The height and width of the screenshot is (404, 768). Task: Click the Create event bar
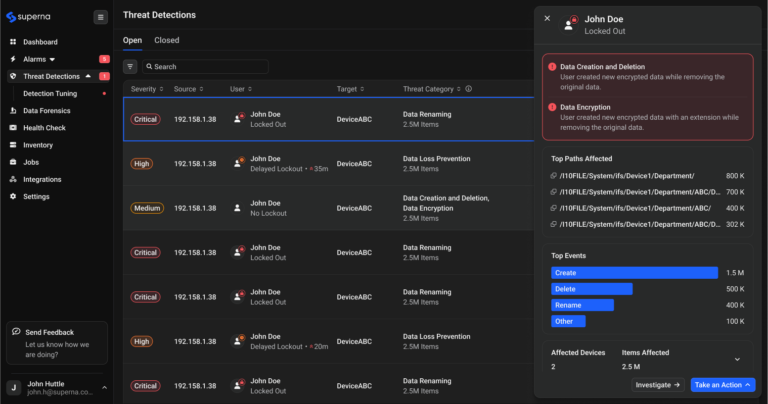coord(634,273)
